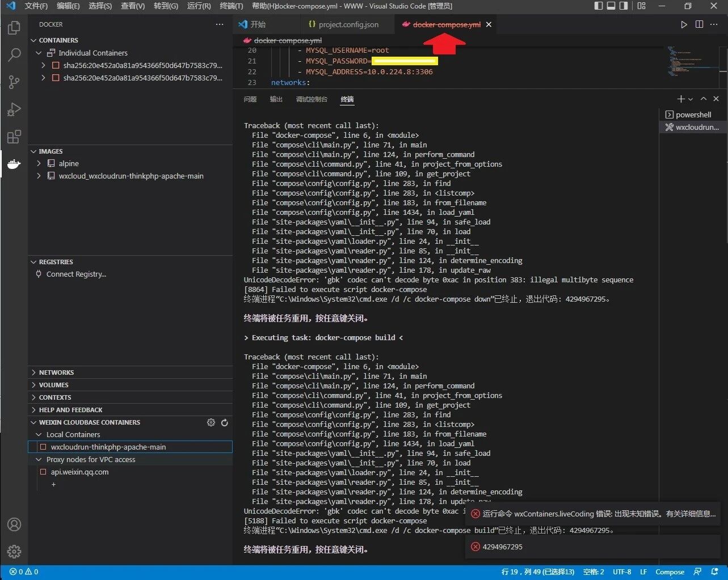Select wxcloudrun-thinkphp-apache-main local container

point(131,447)
